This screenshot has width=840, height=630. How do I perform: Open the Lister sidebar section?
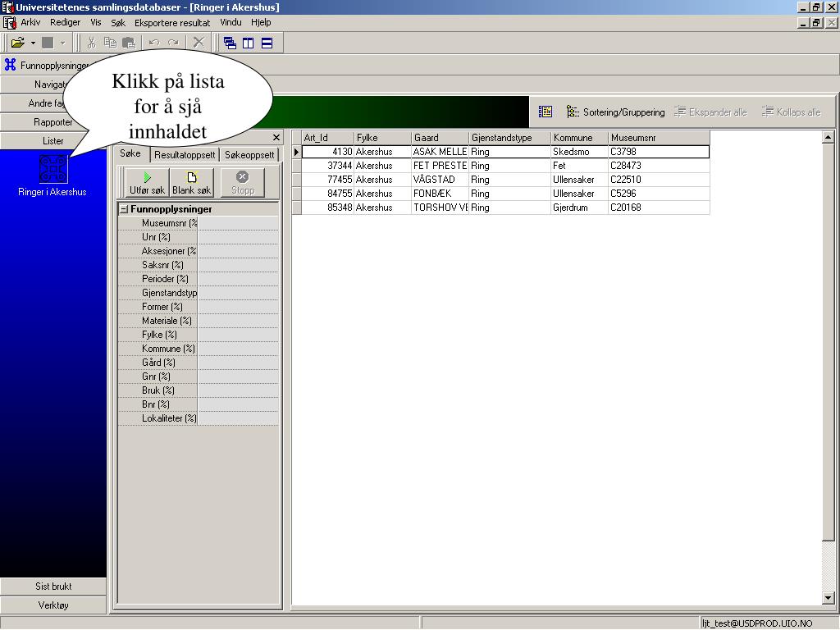tap(53, 141)
